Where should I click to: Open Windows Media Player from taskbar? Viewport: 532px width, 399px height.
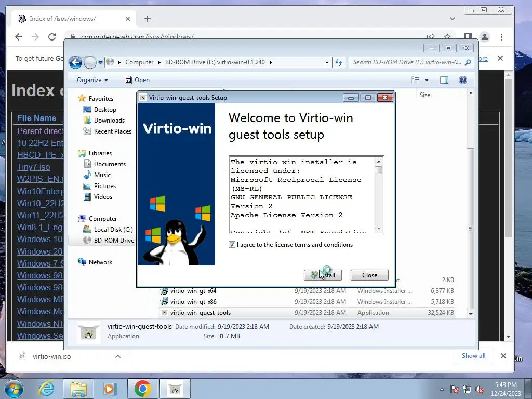[x=110, y=389]
